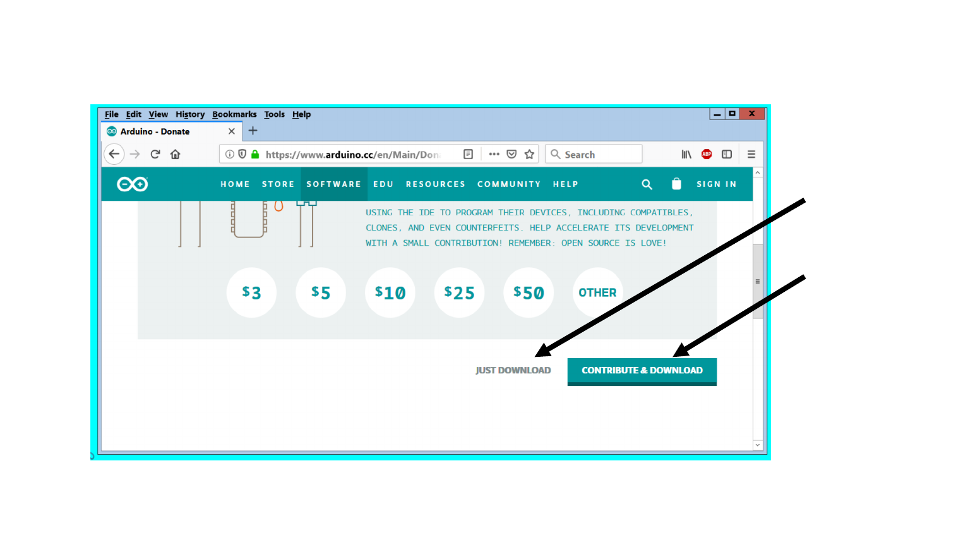Open the Edit menu
The width and height of the screenshot is (980, 552).
pos(134,114)
